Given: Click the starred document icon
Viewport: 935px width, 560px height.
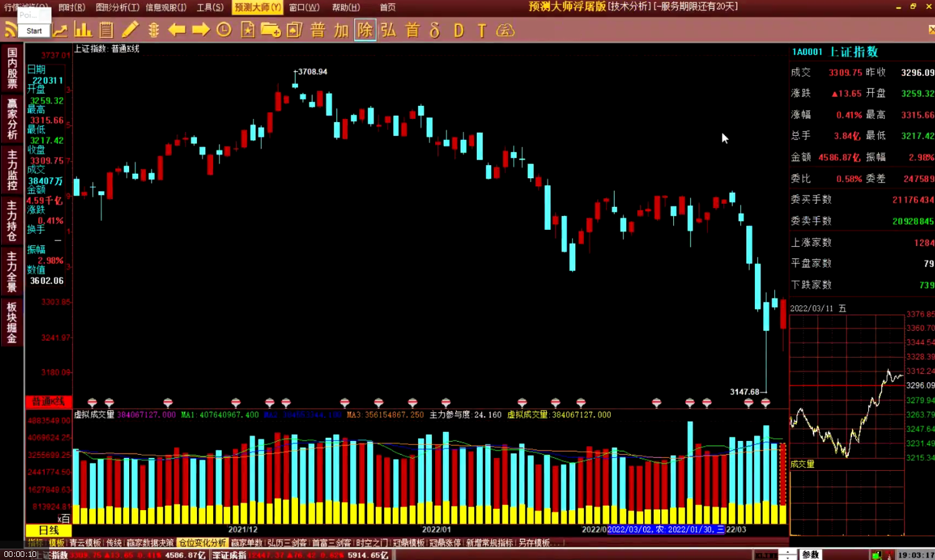Looking at the screenshot, I should 247,30.
